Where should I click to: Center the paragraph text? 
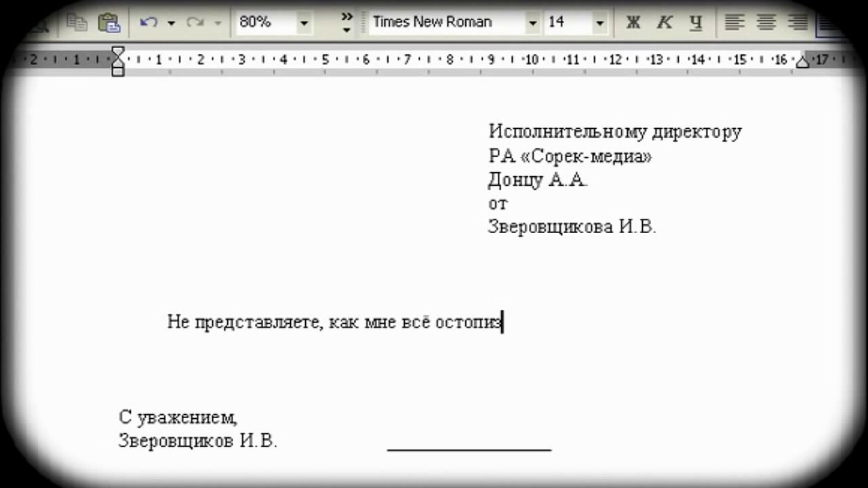[x=766, y=22]
